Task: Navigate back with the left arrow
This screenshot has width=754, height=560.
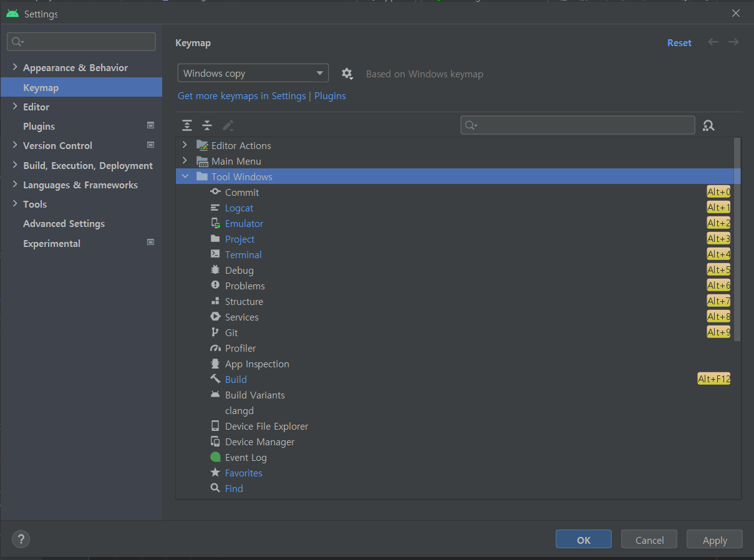Action: click(x=713, y=42)
